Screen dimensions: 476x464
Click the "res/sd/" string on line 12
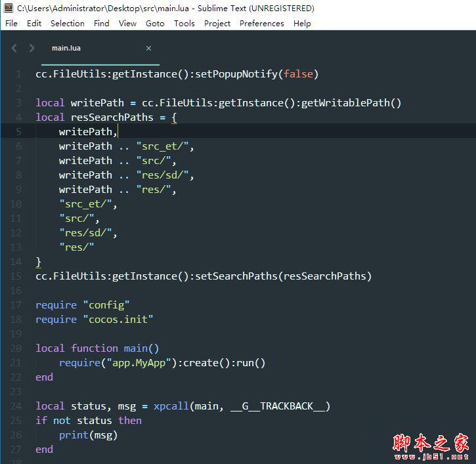pos(85,233)
